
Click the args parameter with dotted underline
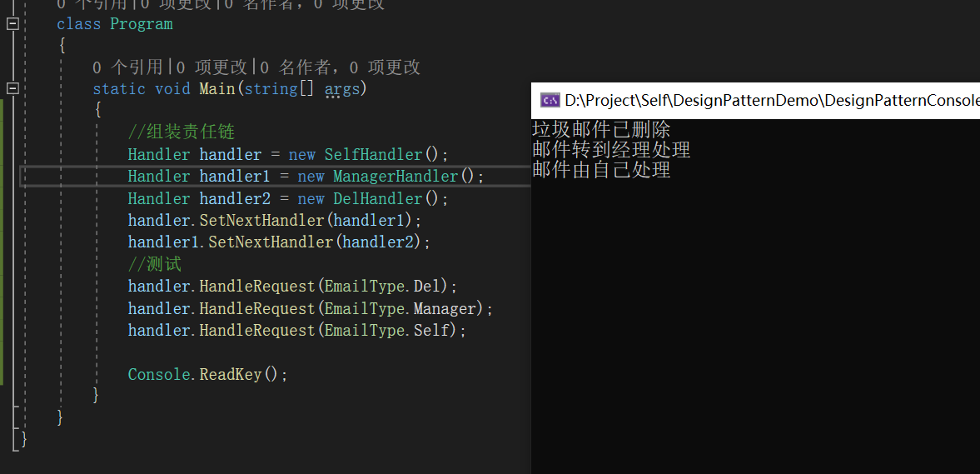click(342, 89)
